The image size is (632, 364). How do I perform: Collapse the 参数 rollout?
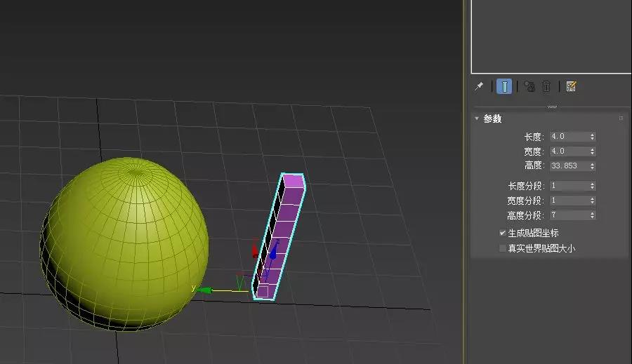pyautogui.click(x=477, y=119)
